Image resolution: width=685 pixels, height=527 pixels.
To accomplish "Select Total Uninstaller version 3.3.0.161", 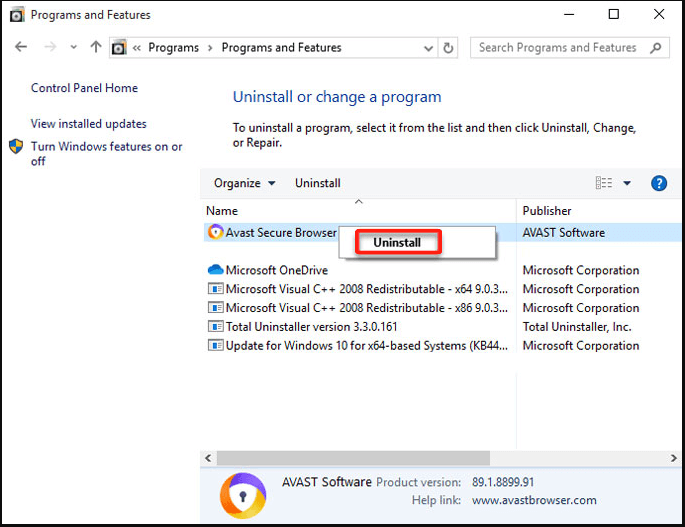I will point(311,326).
